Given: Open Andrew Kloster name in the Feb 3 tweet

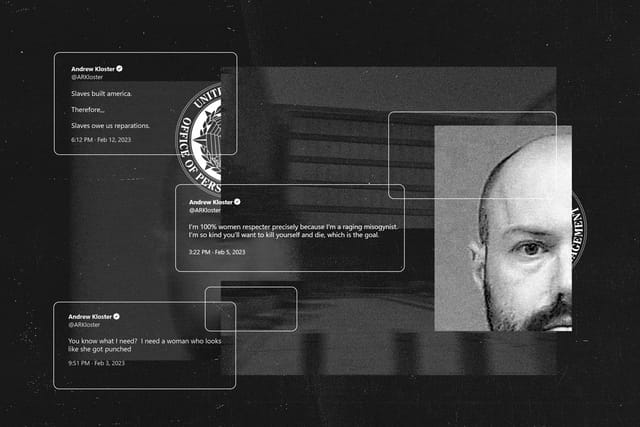Looking at the screenshot, I should [90, 317].
